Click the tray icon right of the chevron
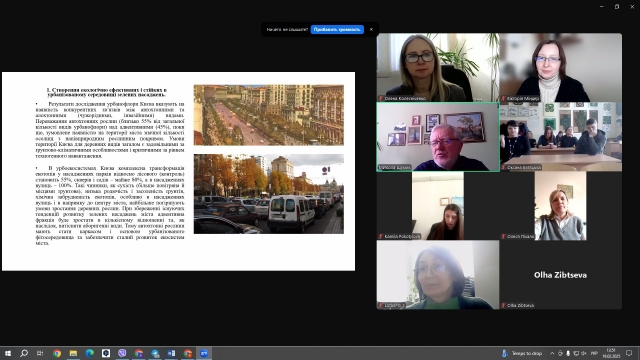 560,353
